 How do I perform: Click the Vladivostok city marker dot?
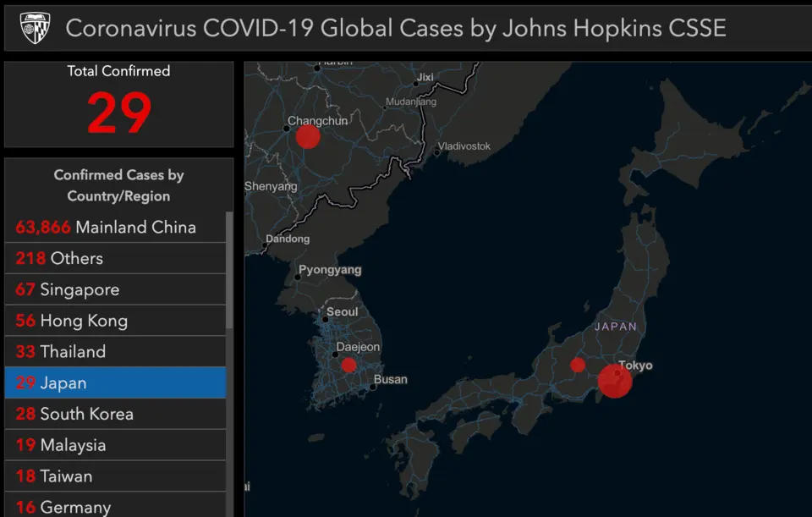click(436, 153)
